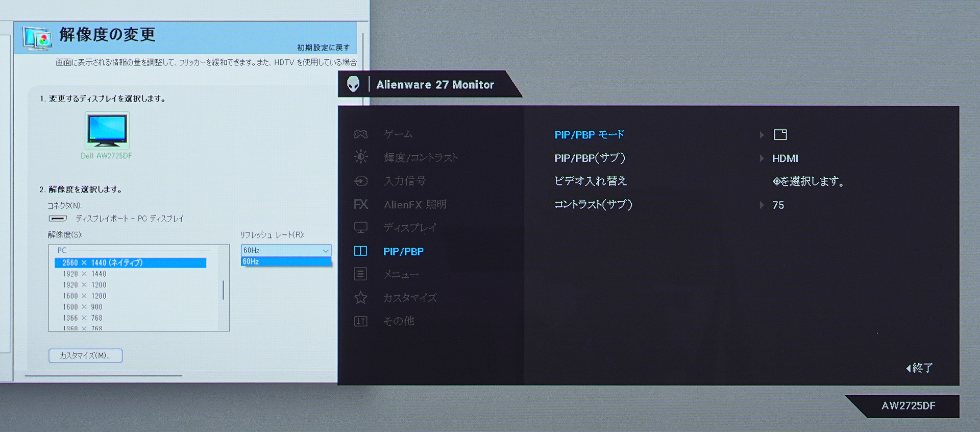This screenshot has height=432, width=980.
Task: Click the カスタマイズ(M)... button
Action: pyautogui.click(x=85, y=355)
